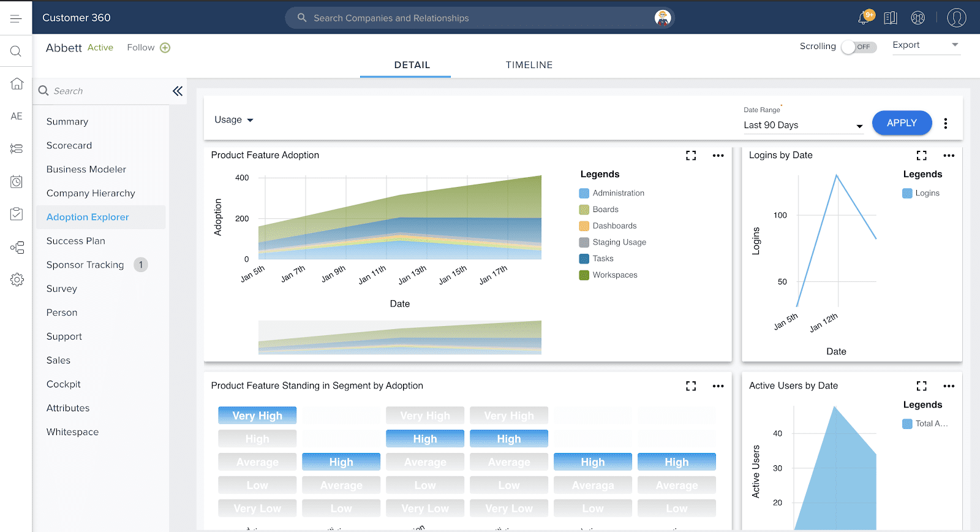Switch to the TIMELINE tab

[x=529, y=65]
